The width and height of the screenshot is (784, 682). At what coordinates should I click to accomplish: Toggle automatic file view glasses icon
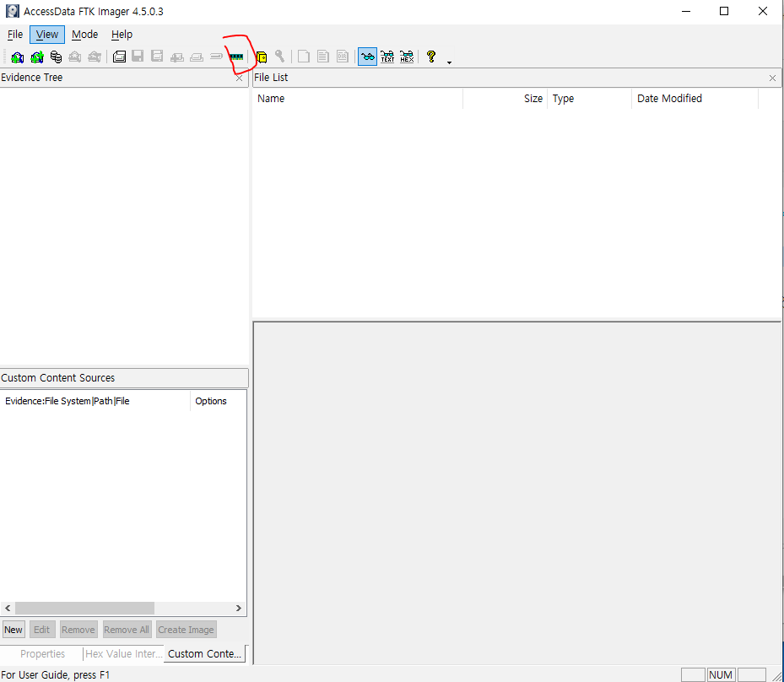pos(367,57)
